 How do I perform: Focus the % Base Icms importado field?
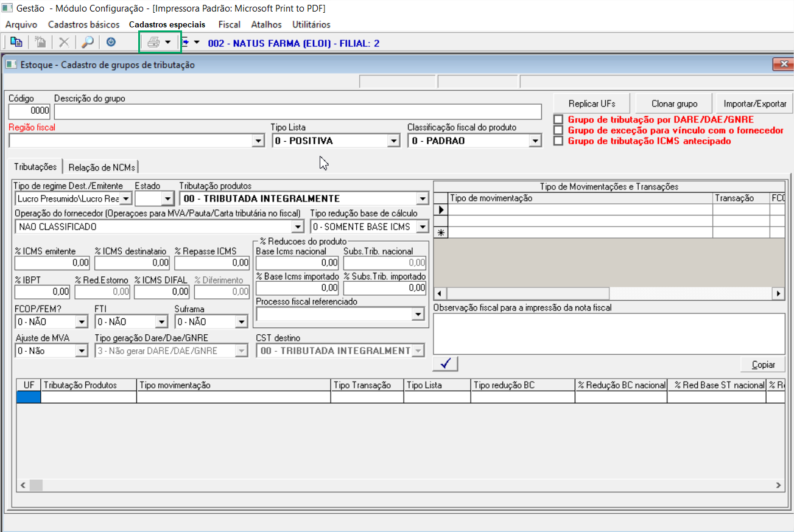click(297, 288)
